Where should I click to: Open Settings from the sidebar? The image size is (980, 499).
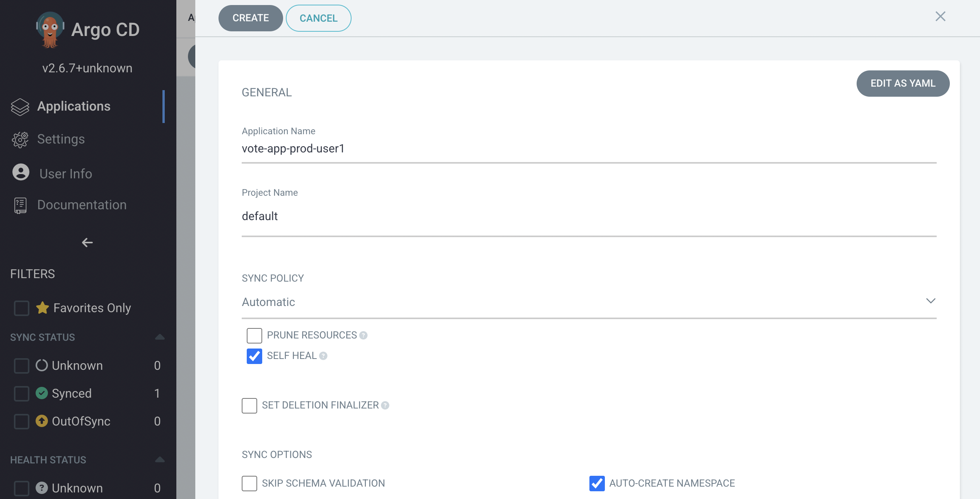click(x=61, y=139)
